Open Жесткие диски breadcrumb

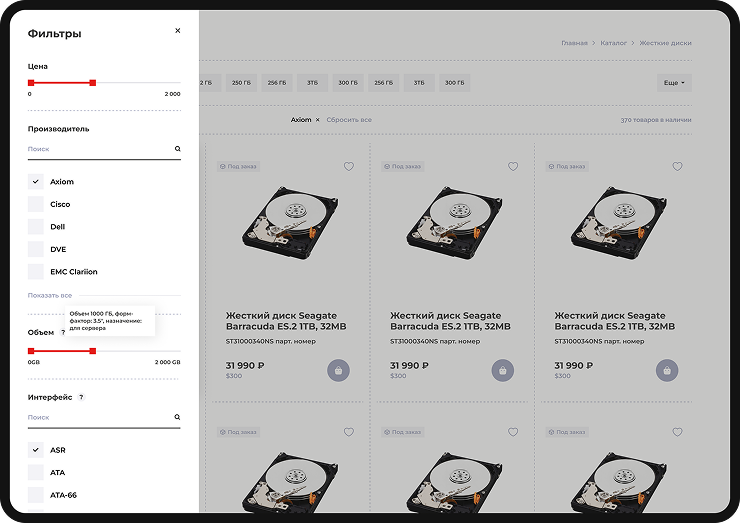[x=665, y=43]
